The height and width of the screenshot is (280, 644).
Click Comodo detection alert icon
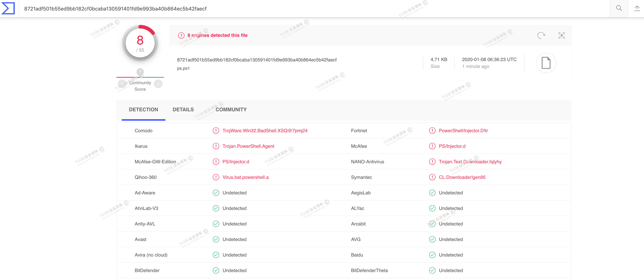(216, 130)
